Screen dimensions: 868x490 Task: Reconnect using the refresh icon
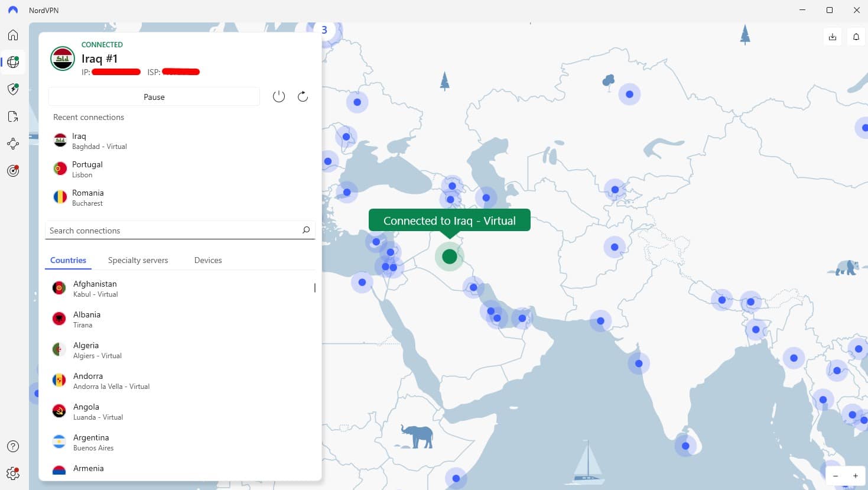click(x=303, y=96)
